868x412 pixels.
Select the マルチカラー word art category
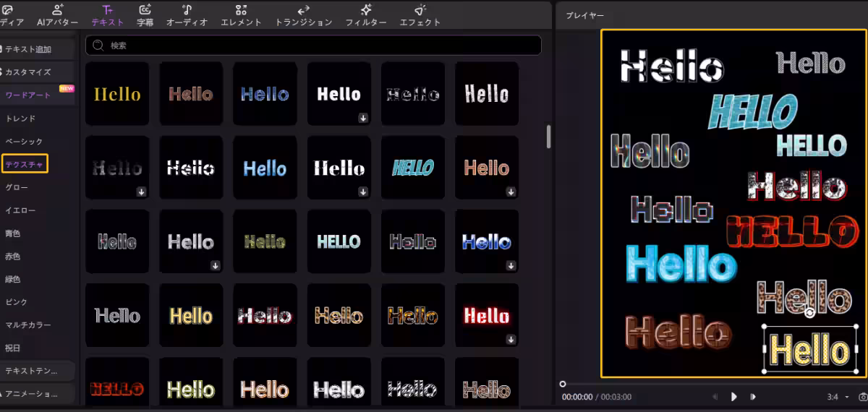coord(28,325)
